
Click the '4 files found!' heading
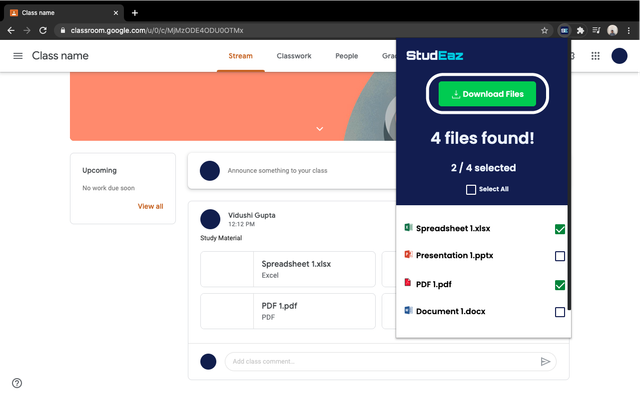(482, 138)
